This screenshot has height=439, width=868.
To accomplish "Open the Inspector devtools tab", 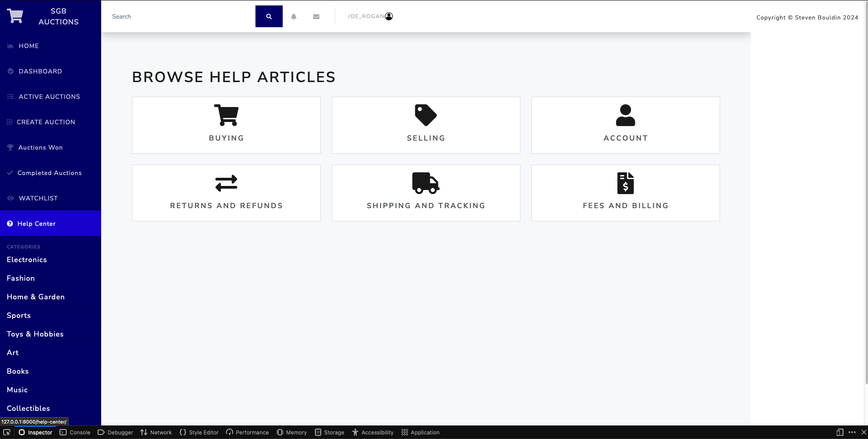I will tap(35, 432).
